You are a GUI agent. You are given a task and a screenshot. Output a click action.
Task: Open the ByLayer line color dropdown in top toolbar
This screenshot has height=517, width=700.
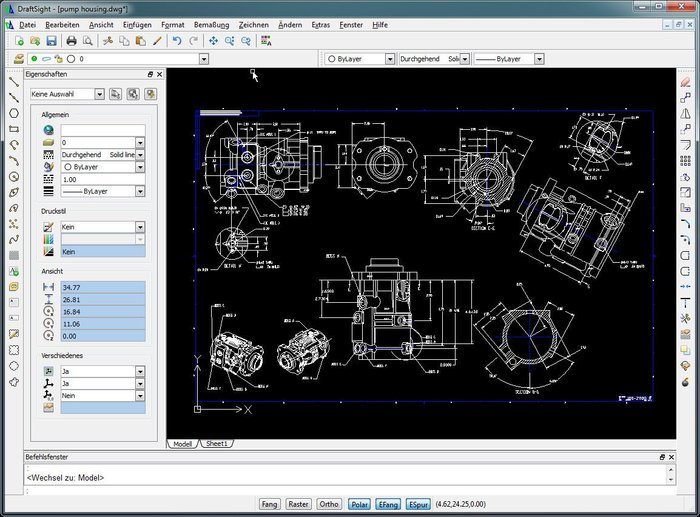click(x=358, y=59)
